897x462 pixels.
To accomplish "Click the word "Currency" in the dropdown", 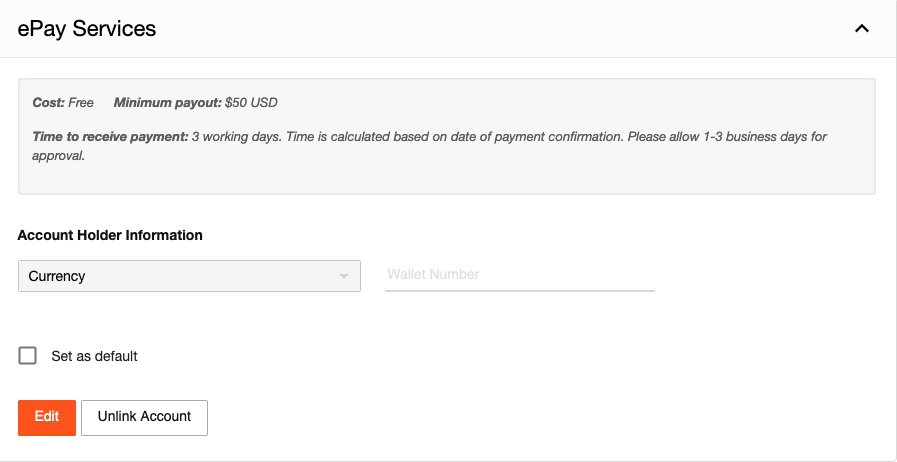I will tap(57, 276).
